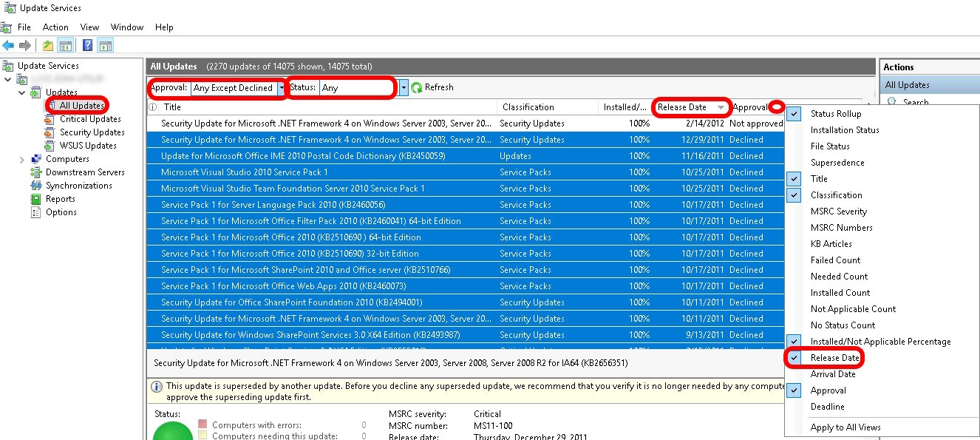
Task: Click the Classification column header
Action: click(x=528, y=107)
